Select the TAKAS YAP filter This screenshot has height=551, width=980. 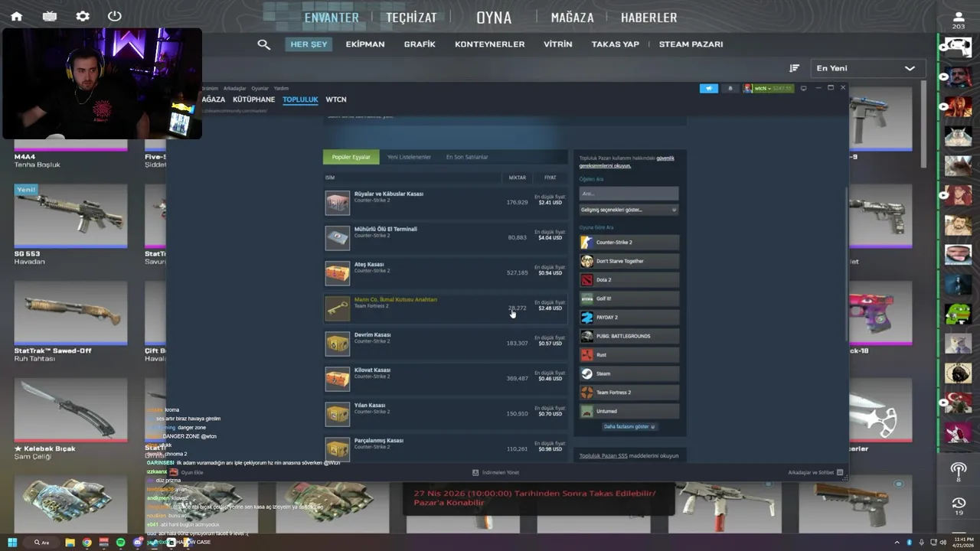(615, 44)
